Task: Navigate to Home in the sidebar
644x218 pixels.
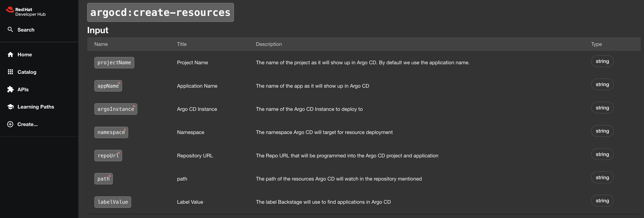Action: (24, 55)
